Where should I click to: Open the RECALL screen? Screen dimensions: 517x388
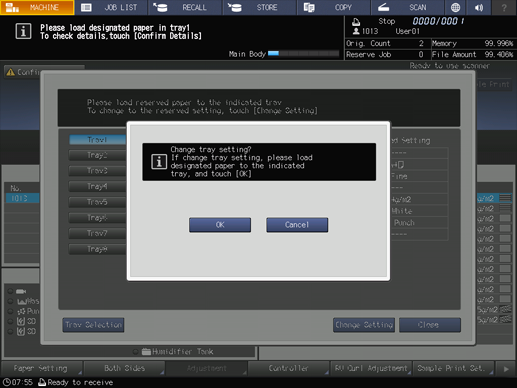pos(185,7)
